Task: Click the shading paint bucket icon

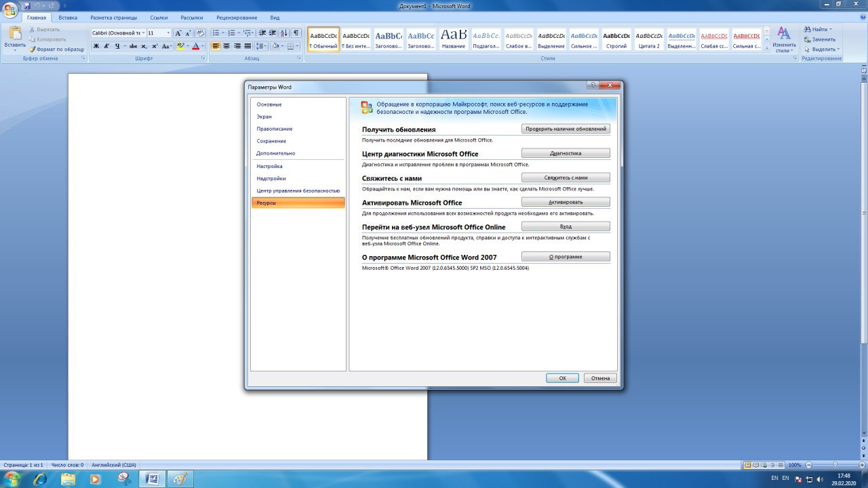Action: click(275, 46)
